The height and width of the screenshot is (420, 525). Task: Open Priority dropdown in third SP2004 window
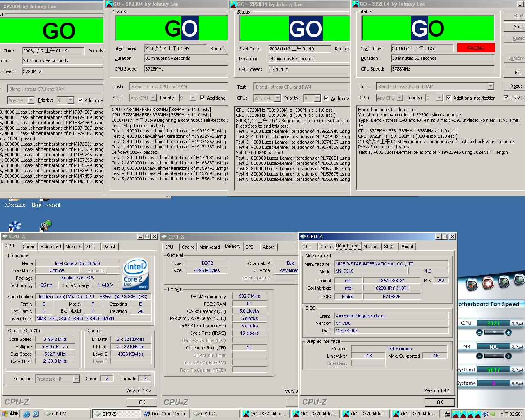317,98
